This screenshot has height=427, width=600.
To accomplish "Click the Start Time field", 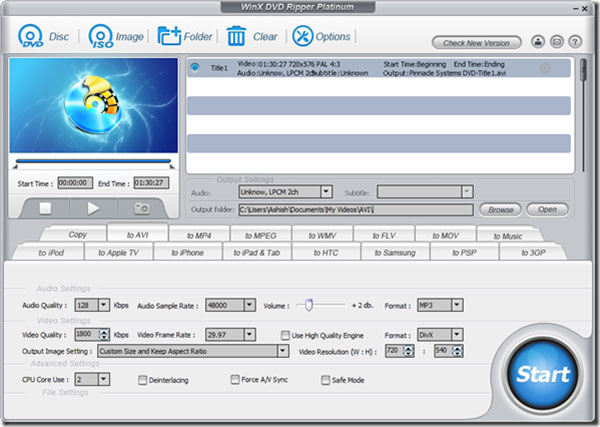I will pos(75,183).
